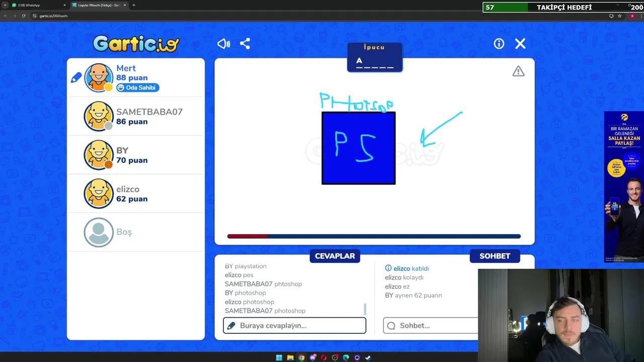644x362 pixels.
Task: Open the SOHBET tab
Action: point(495,256)
